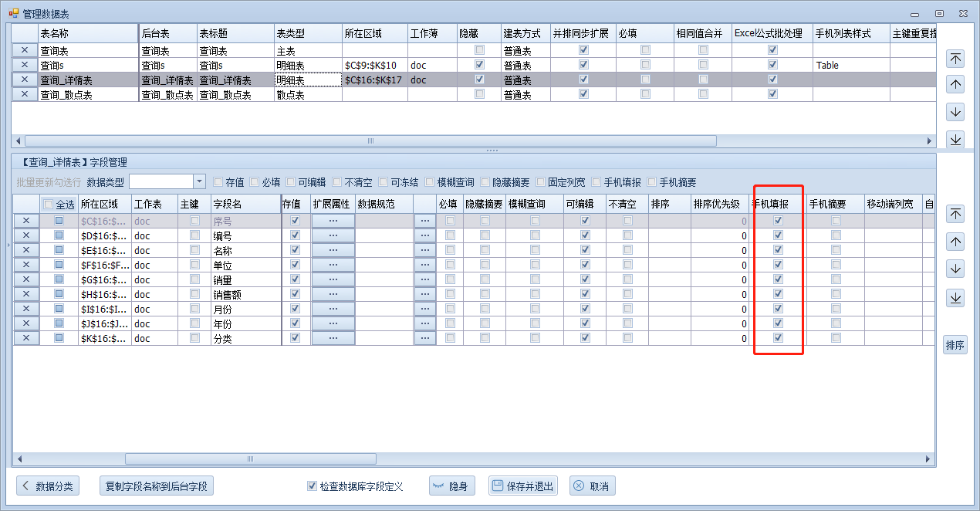The width and height of the screenshot is (980, 511).
Task: Click move-up arrow beside upper table list
Action: (x=955, y=85)
